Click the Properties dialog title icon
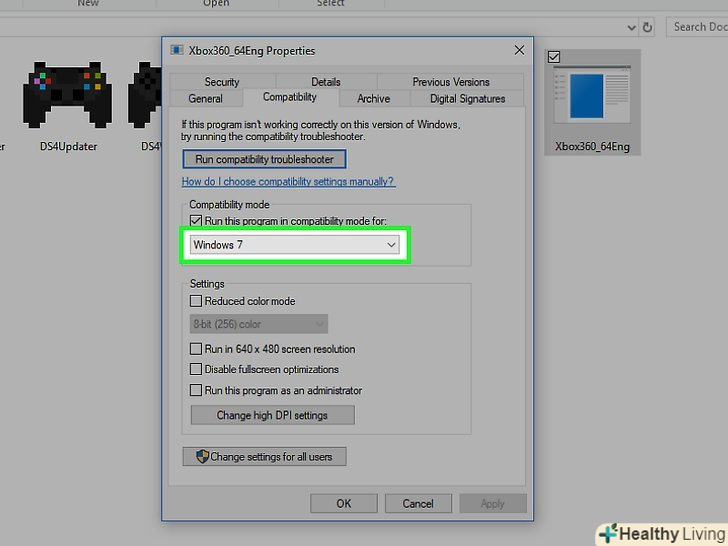The height and width of the screenshot is (546, 728). 176,50
